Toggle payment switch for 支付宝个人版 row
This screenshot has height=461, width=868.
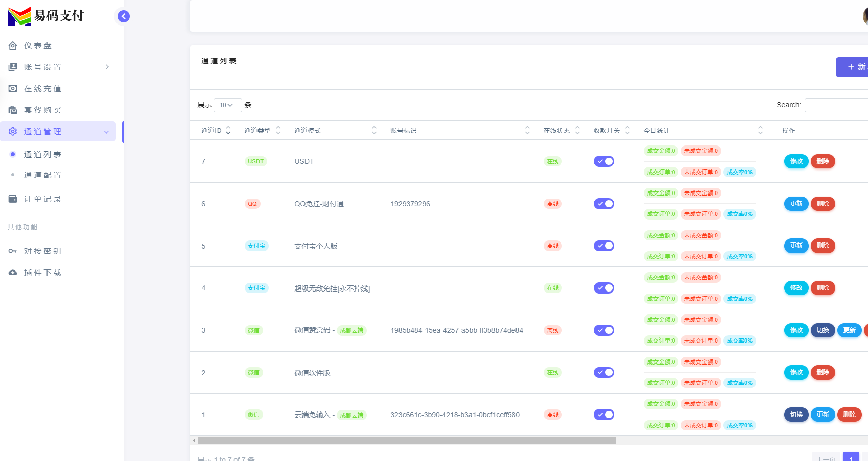(603, 246)
